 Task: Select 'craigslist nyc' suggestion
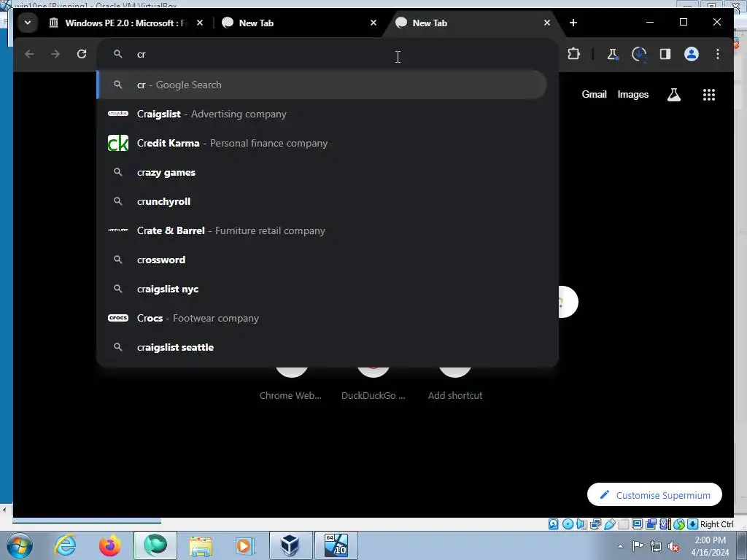(x=322, y=289)
